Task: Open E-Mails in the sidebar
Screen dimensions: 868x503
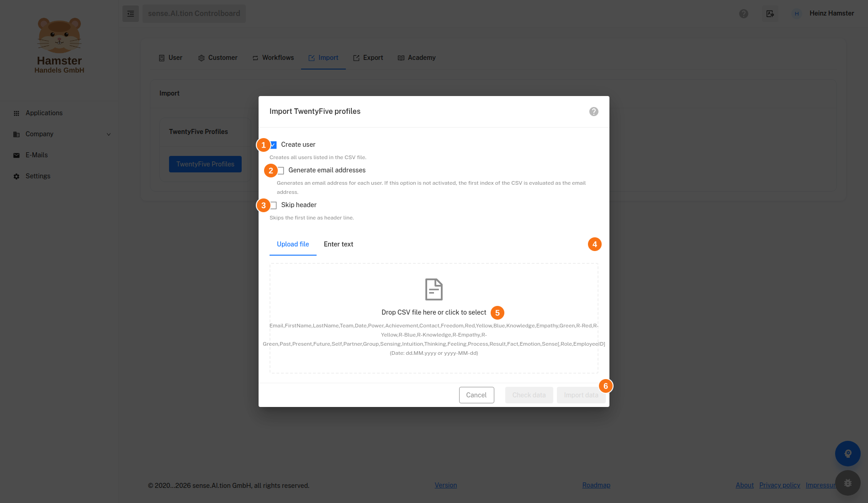Action: click(x=37, y=155)
